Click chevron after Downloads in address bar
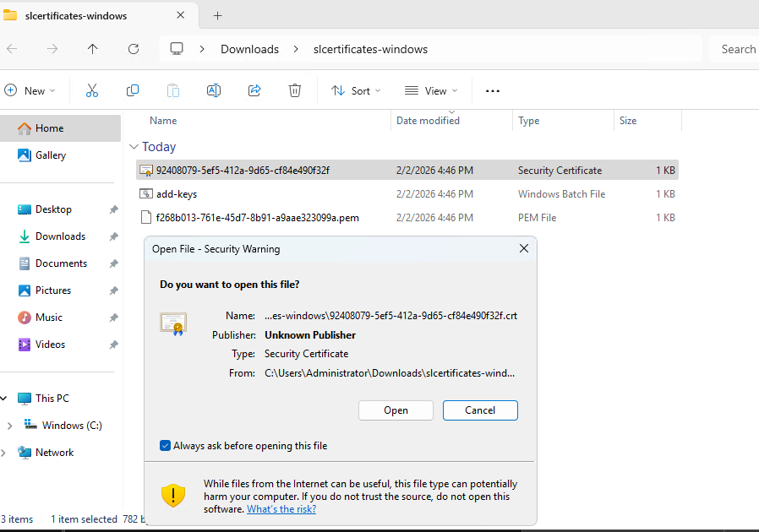The image size is (759, 532). pyautogui.click(x=296, y=49)
